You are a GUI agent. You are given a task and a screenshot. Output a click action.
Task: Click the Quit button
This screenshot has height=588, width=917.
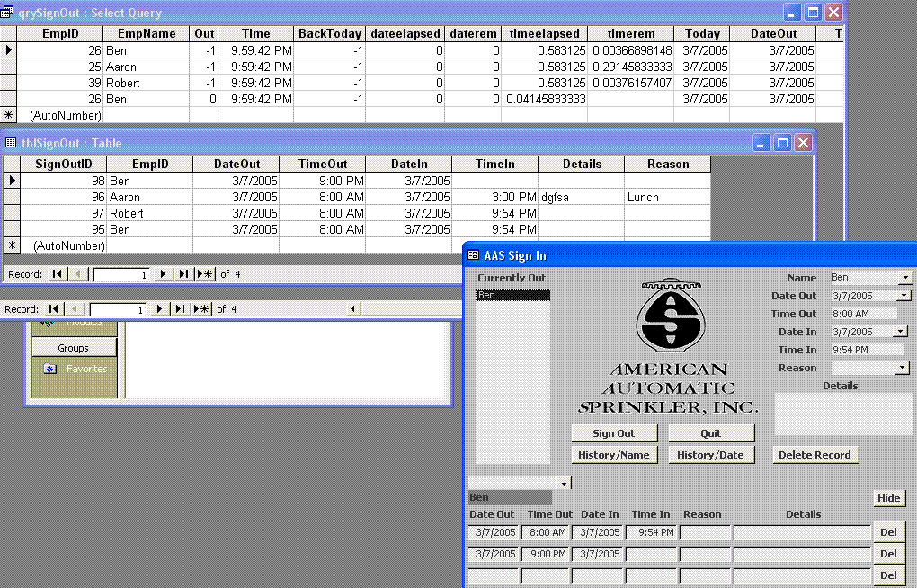coord(711,433)
